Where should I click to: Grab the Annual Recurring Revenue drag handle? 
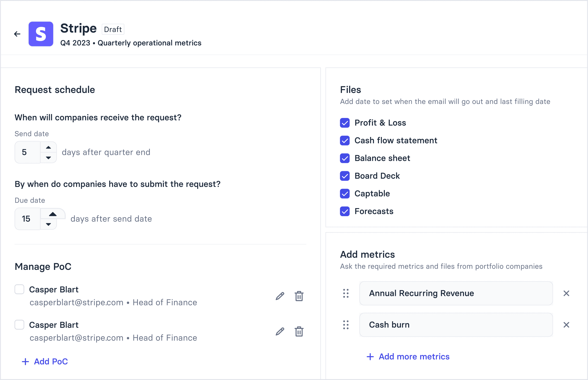tap(346, 293)
